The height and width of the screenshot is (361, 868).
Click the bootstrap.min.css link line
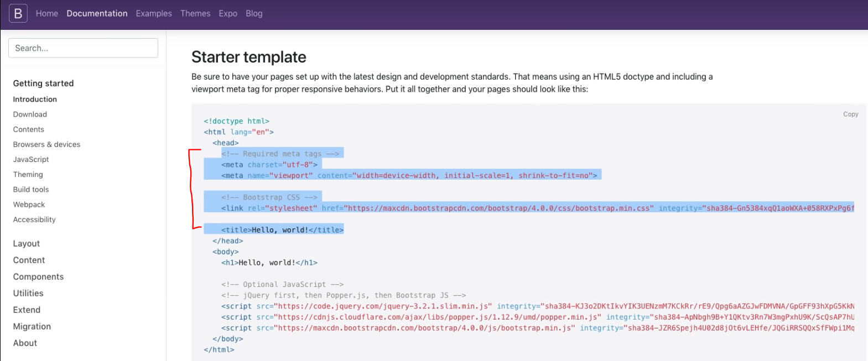click(538, 208)
